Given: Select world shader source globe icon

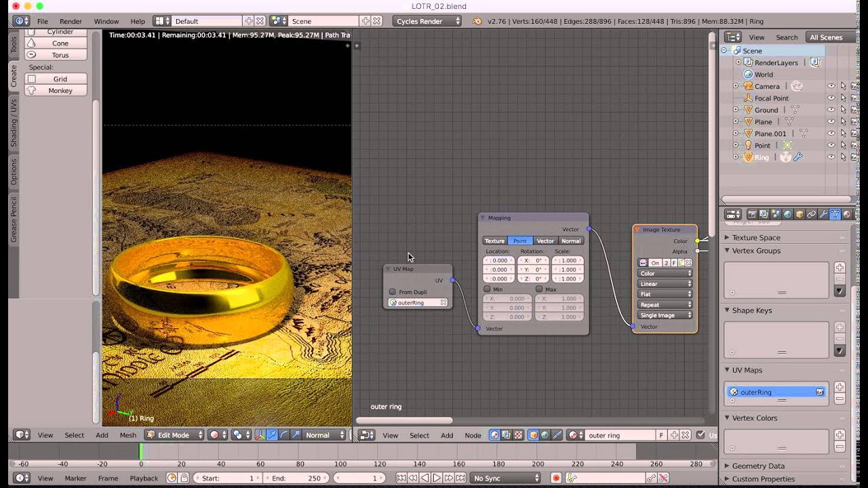Looking at the screenshot, I should click(545, 435).
